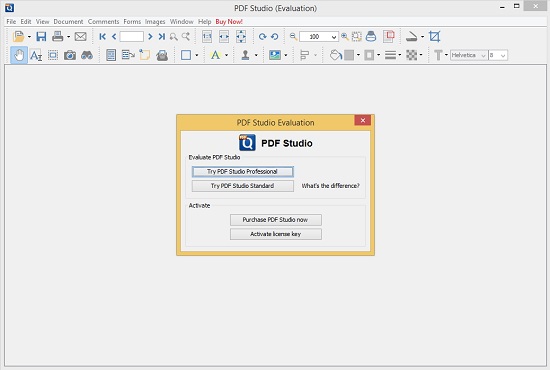Open the Comments menu
550x370 pixels.
[x=103, y=21]
